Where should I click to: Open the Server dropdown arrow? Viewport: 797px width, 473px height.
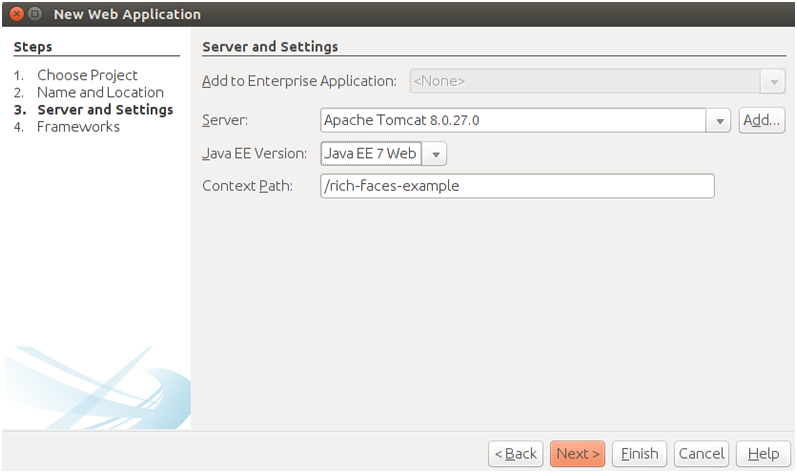719,121
